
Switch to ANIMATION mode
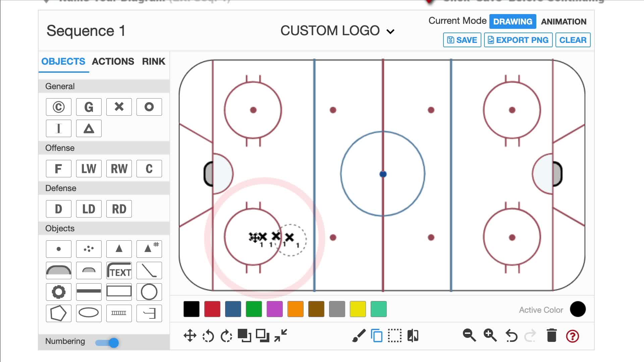coord(563,21)
